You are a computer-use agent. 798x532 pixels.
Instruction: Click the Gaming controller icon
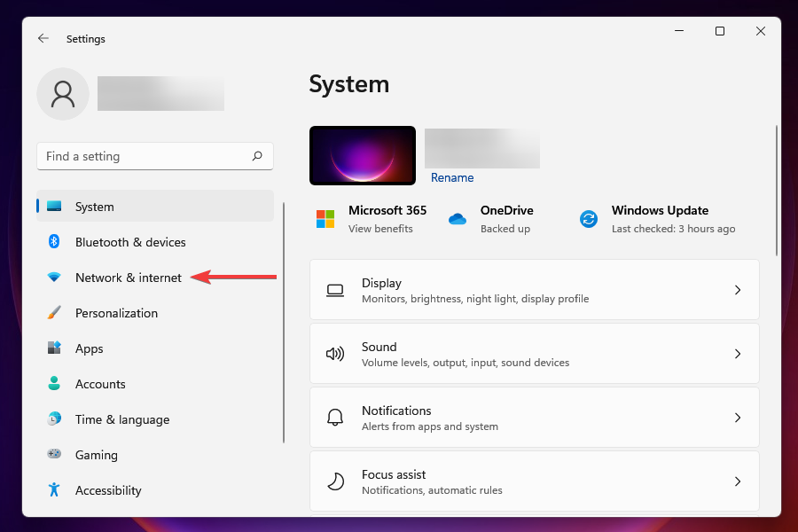click(54, 454)
